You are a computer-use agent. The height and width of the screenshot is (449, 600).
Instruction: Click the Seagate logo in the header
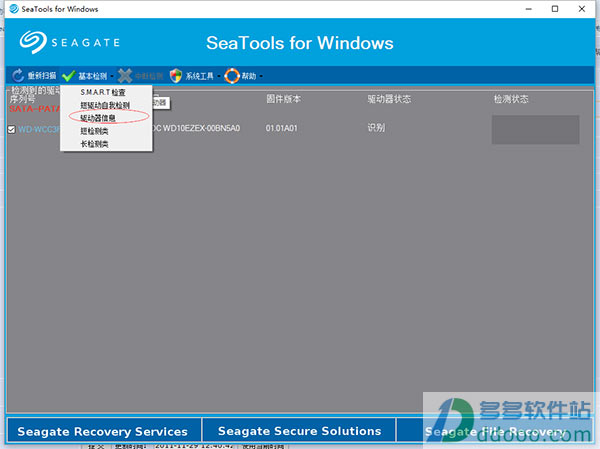tap(70, 42)
